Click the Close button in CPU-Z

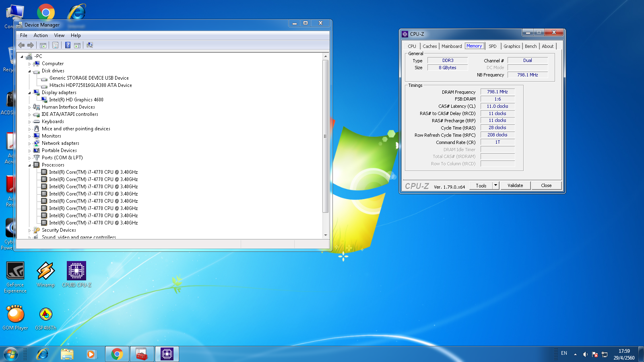pos(546,185)
